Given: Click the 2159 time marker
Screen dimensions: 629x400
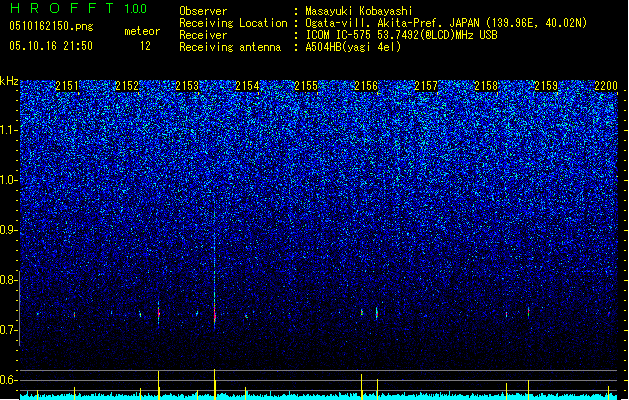Looking at the screenshot, I should pos(546,86).
